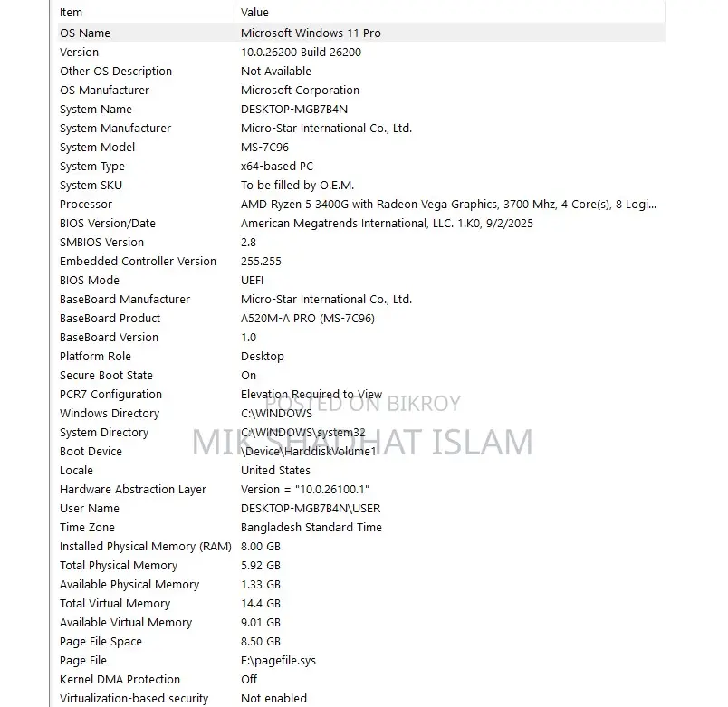Viewport: 728px width, 707px height.
Task: Select the Page File Space row
Action: pyautogui.click(x=361, y=642)
